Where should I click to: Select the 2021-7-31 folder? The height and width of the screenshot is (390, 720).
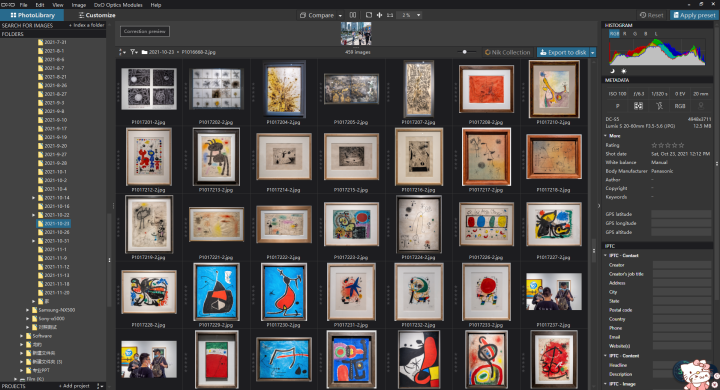coord(52,42)
